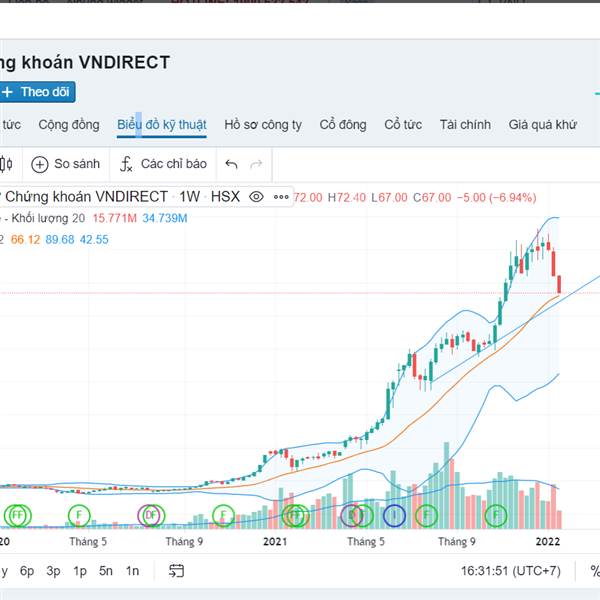Click the L67.00 low price value

(389, 197)
